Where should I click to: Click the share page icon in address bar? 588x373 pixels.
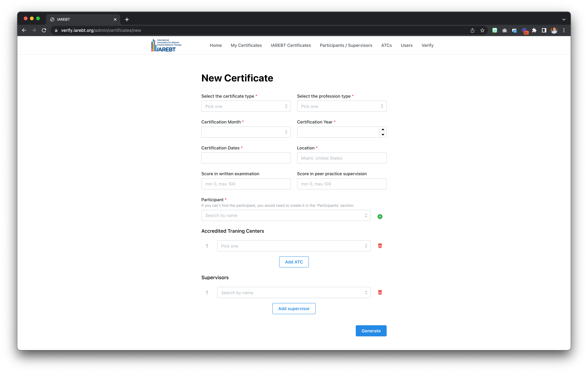click(x=472, y=30)
